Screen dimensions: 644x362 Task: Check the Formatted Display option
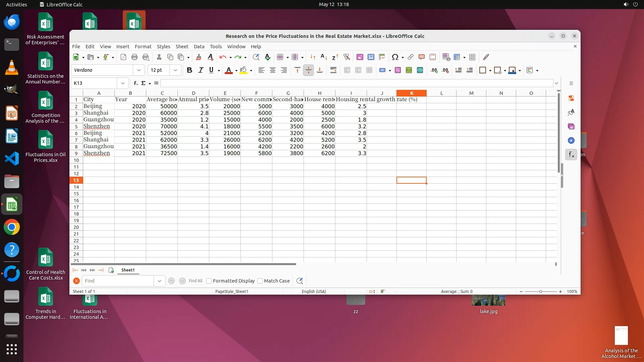pyautogui.click(x=209, y=281)
